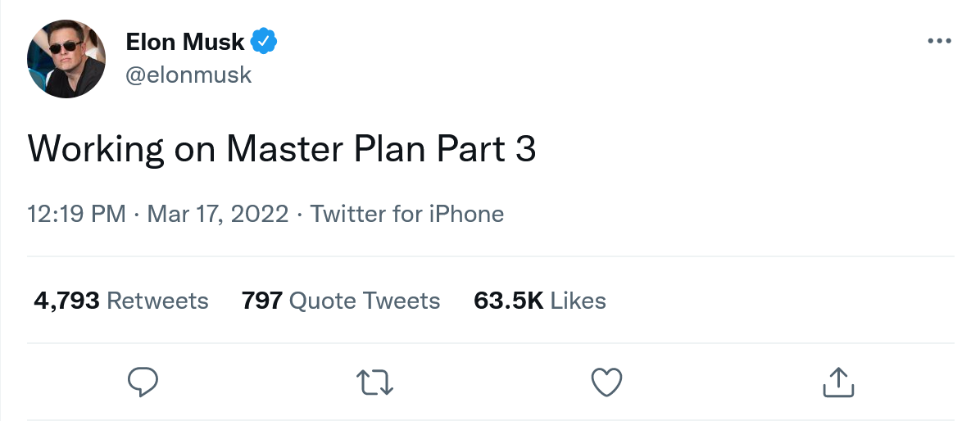This screenshot has width=980, height=421.
Task: Click the reply speech bubble icon
Action: 143,382
